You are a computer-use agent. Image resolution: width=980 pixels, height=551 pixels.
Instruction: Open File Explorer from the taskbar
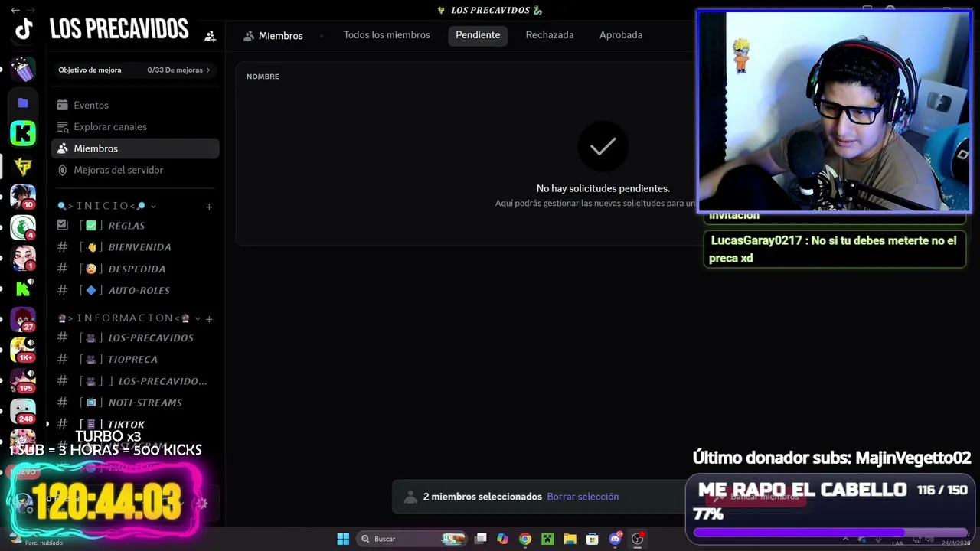click(570, 539)
